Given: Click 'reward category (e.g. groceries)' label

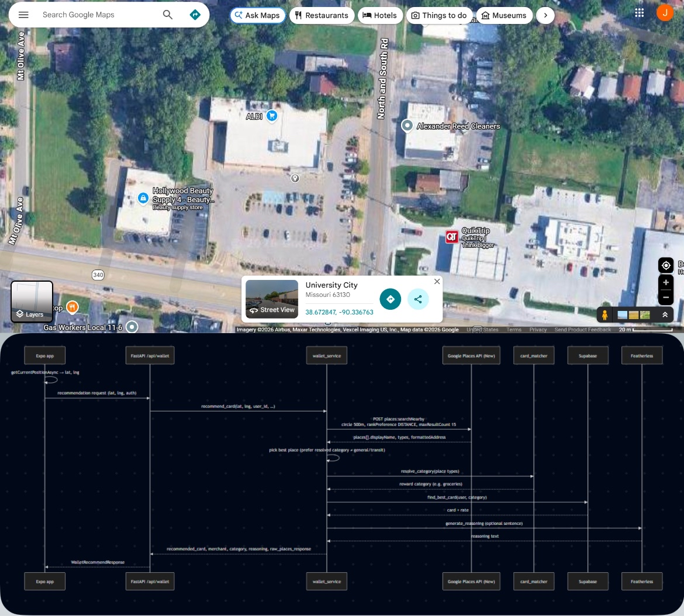Looking at the screenshot, I should (431, 484).
